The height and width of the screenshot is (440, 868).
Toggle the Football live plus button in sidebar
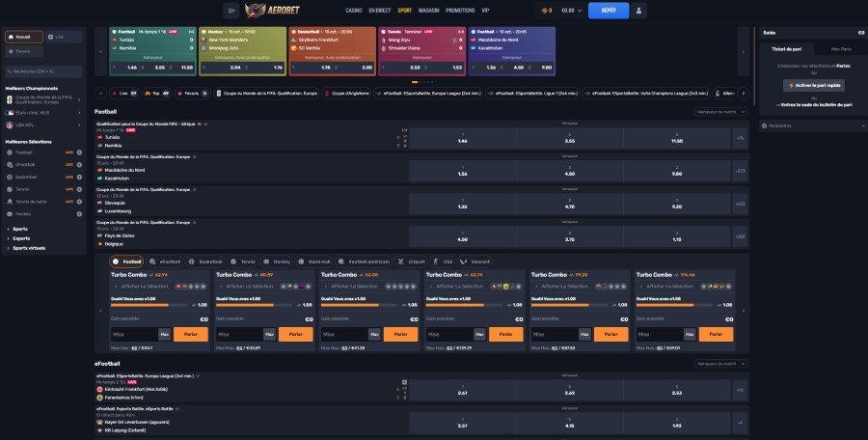tap(77, 152)
